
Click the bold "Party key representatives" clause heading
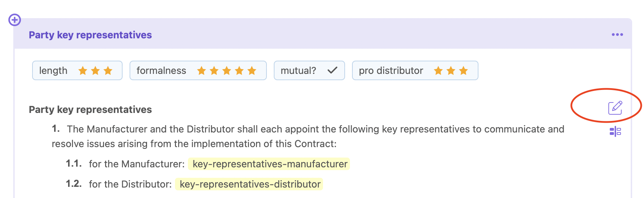(x=90, y=109)
